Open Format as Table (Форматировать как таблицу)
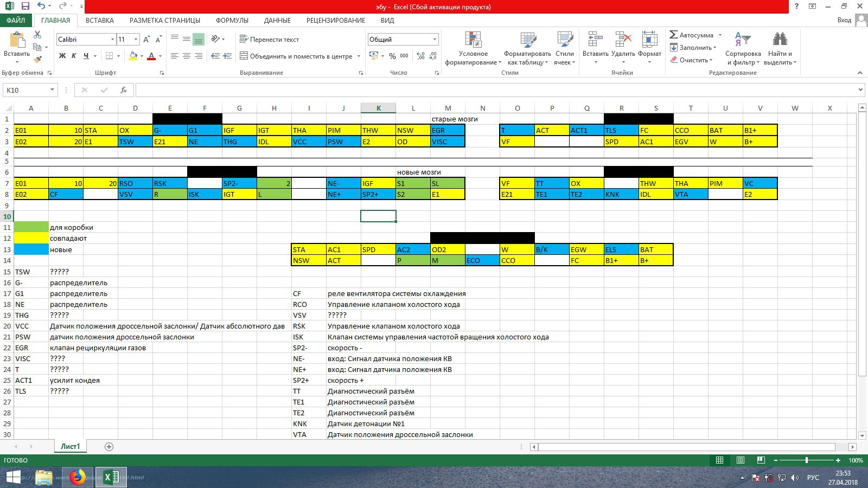Viewport: 868px width, 488px height. point(527,49)
